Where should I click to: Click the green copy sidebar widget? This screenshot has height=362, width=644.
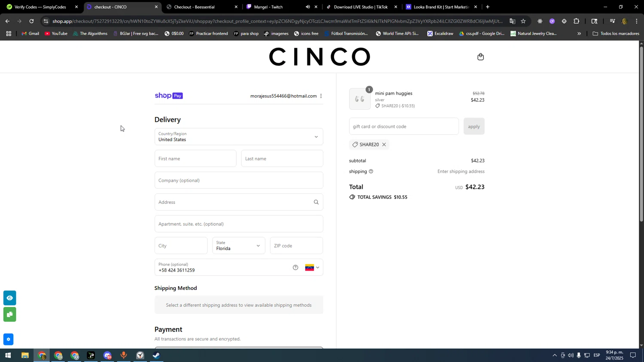pyautogui.click(x=9, y=314)
